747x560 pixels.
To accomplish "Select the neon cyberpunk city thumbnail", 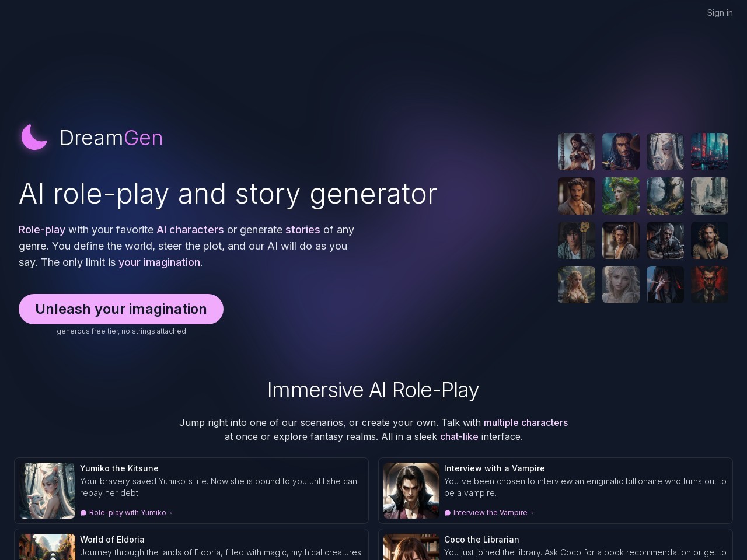I will tap(710, 152).
